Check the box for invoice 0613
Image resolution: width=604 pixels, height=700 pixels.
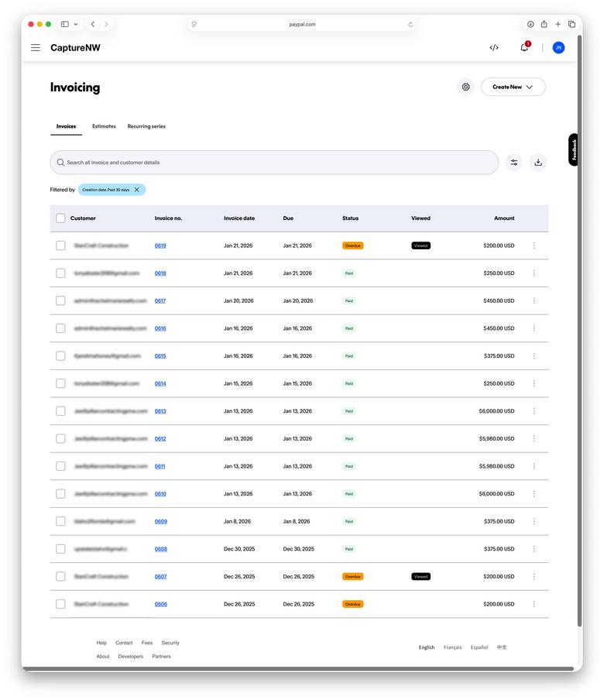click(x=60, y=411)
